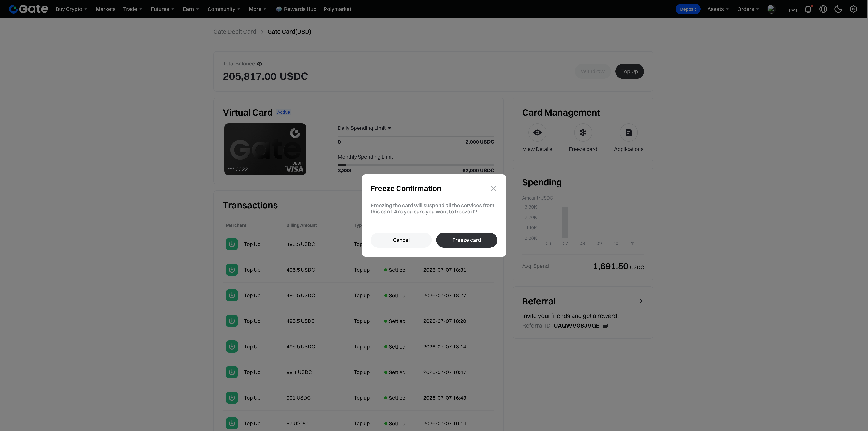
Task: Open the Referral section chevron
Action: click(641, 301)
